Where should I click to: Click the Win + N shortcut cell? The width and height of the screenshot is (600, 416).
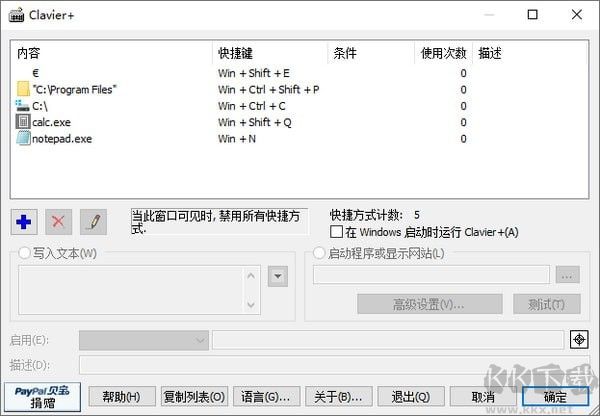[237, 139]
